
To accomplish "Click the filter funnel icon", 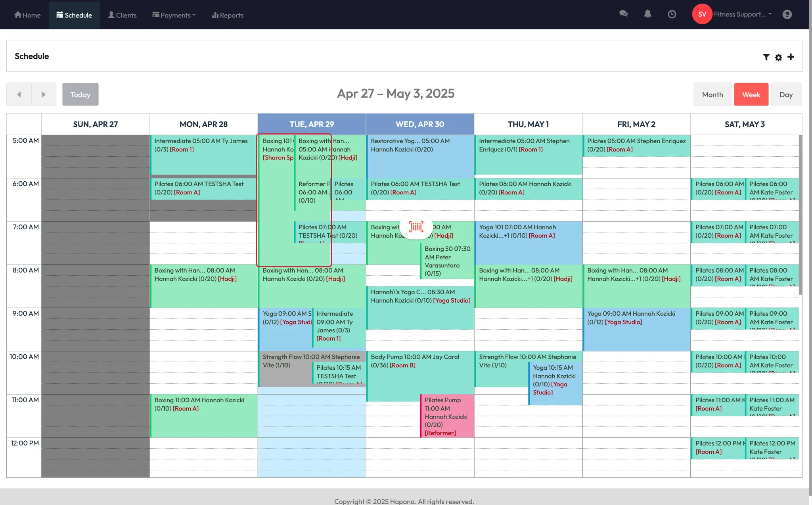I will [x=766, y=57].
